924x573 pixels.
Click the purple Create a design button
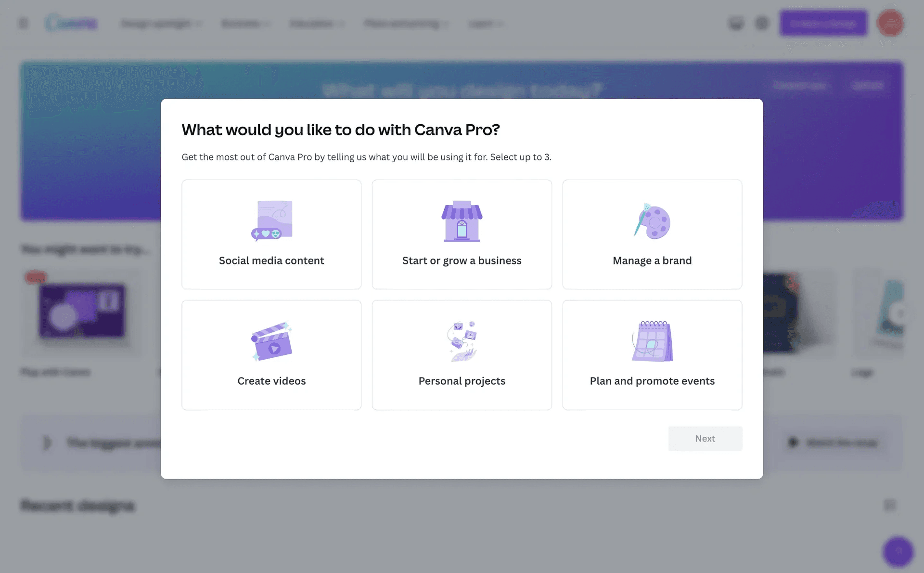tap(823, 23)
